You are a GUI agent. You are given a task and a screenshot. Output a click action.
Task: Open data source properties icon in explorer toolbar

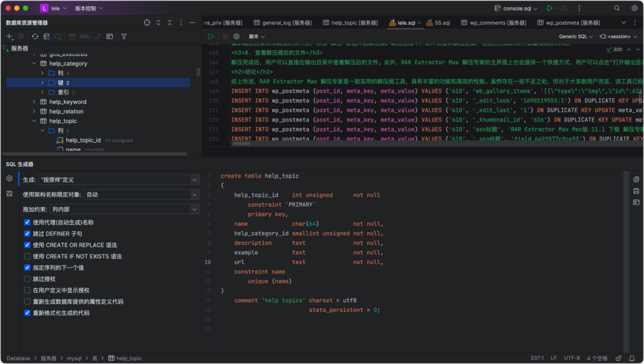(47, 37)
